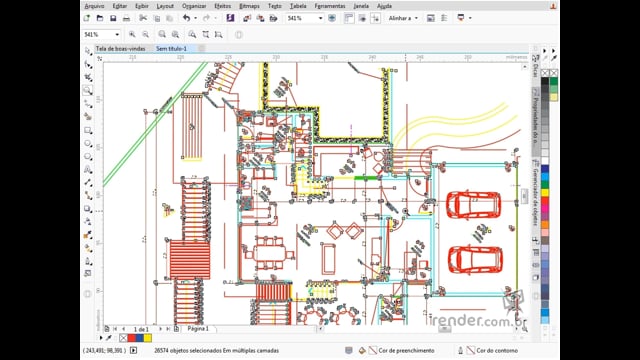The width and height of the screenshot is (640, 360).
Task: Open the Efeitos menu
Action: tap(222, 6)
